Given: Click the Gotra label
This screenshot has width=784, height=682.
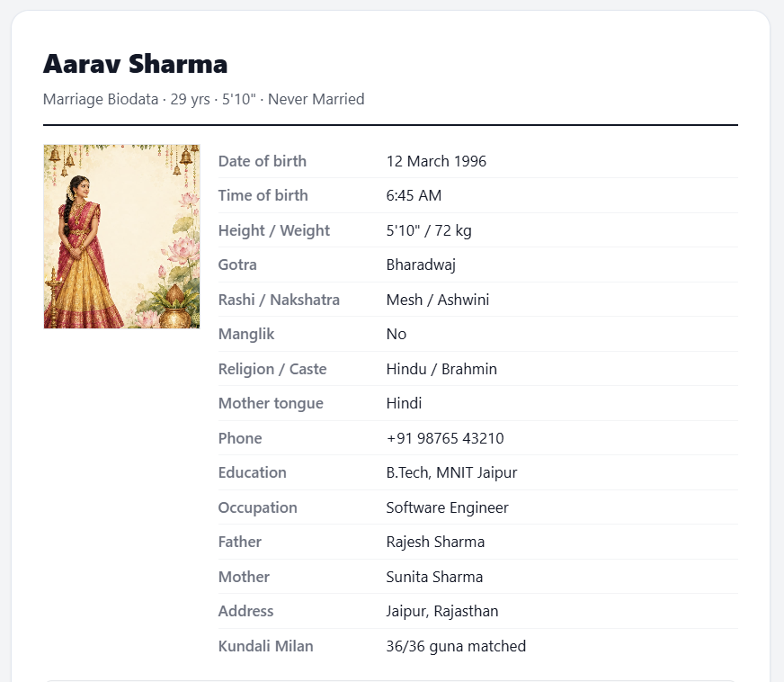Looking at the screenshot, I should point(237,265).
